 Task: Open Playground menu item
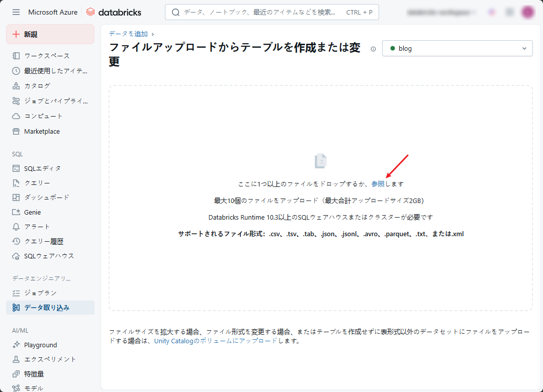[x=50, y=345]
